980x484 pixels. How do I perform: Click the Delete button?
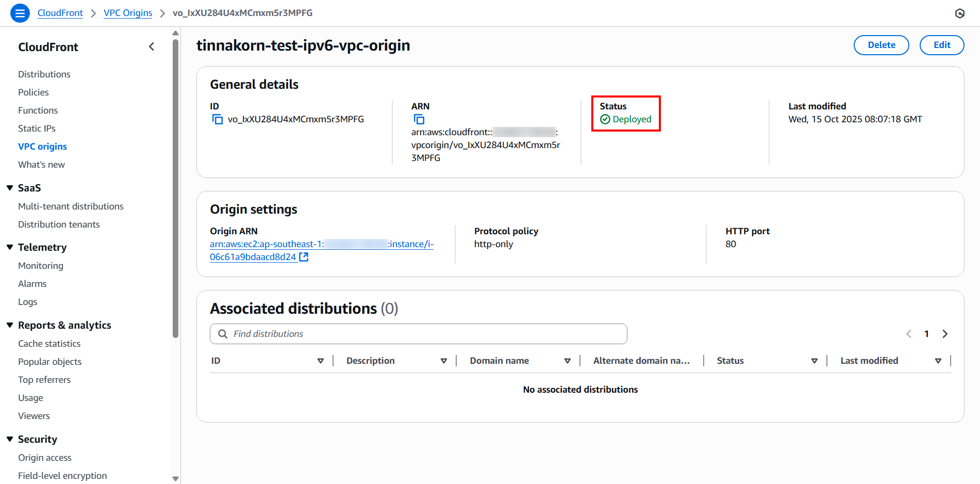coord(881,45)
